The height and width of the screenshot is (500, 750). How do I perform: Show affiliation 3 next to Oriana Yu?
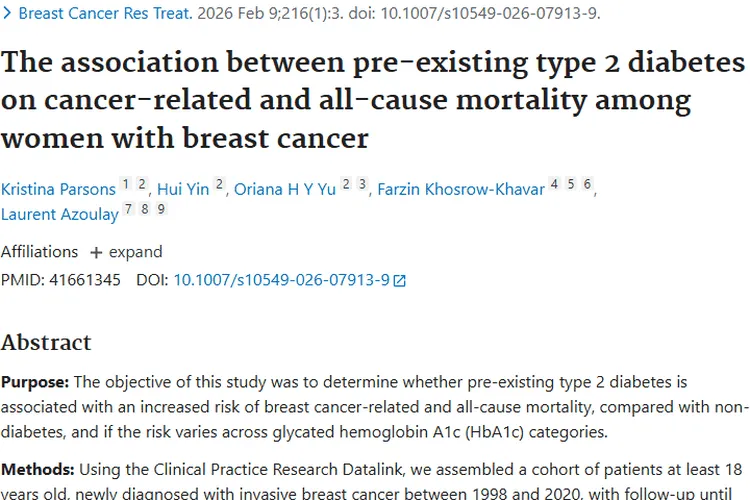pos(362,184)
